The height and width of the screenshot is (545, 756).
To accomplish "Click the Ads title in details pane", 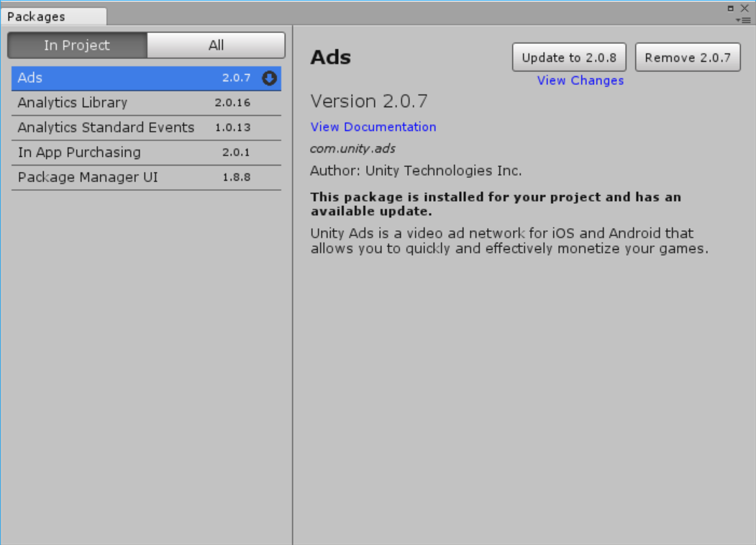I will click(x=331, y=57).
